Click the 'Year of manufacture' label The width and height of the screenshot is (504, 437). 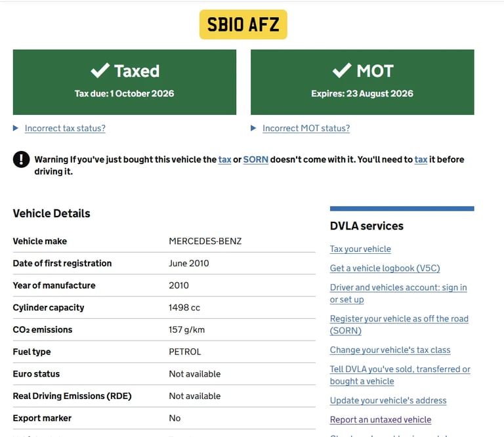(54, 285)
